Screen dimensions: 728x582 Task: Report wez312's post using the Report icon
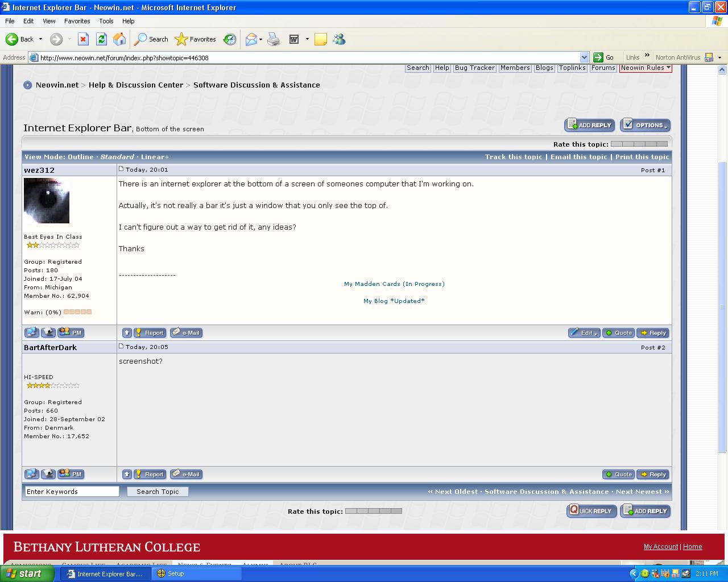[x=150, y=332]
